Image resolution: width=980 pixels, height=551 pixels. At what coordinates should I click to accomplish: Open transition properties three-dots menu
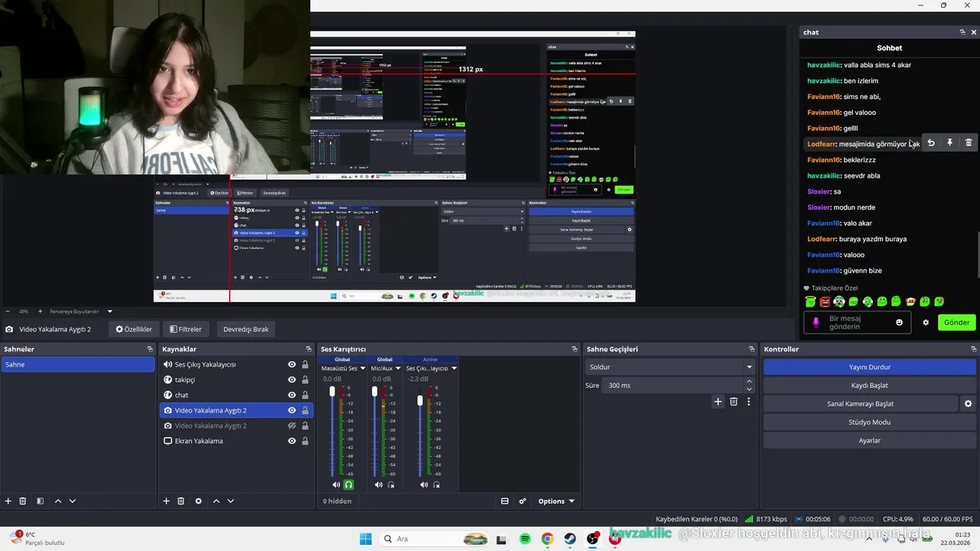(x=749, y=402)
